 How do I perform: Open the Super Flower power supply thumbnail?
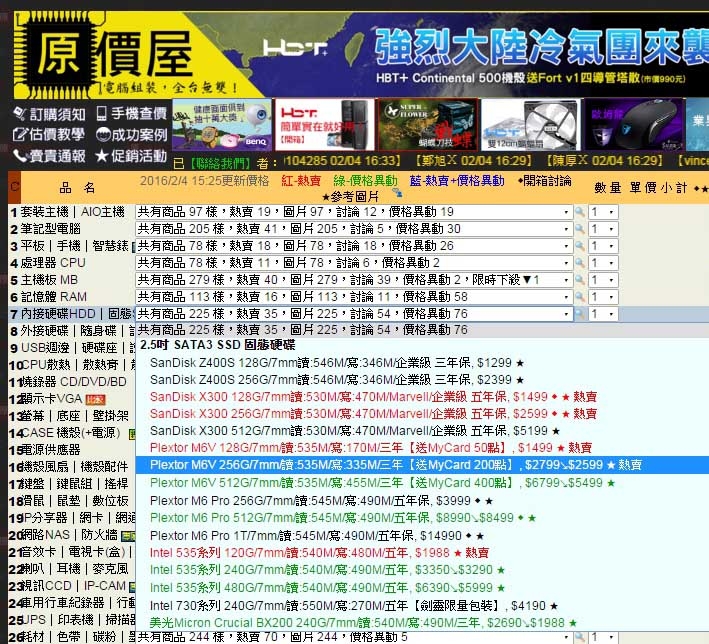(x=428, y=124)
